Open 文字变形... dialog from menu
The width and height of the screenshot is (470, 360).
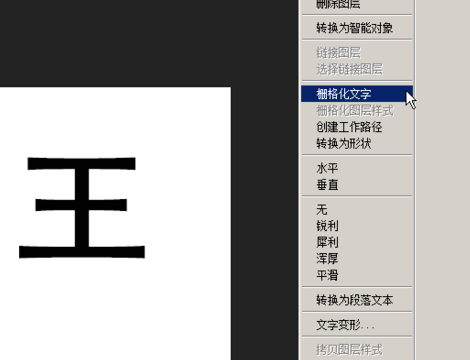357,325
